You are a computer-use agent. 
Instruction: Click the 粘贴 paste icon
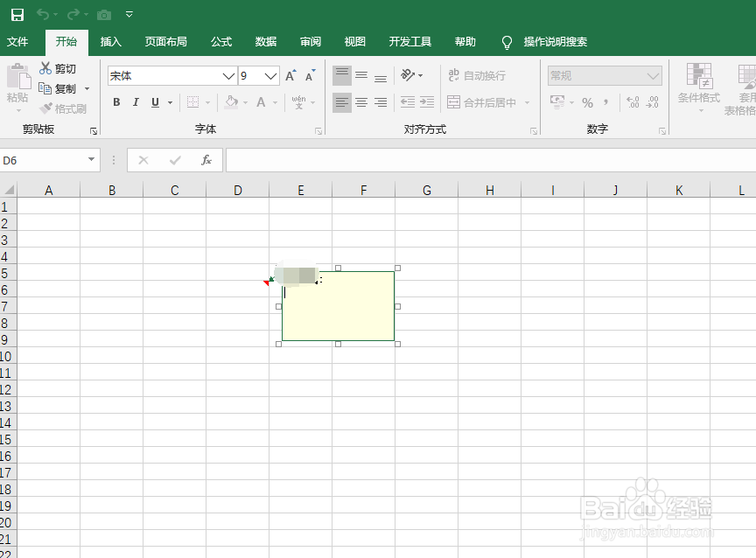[18, 76]
